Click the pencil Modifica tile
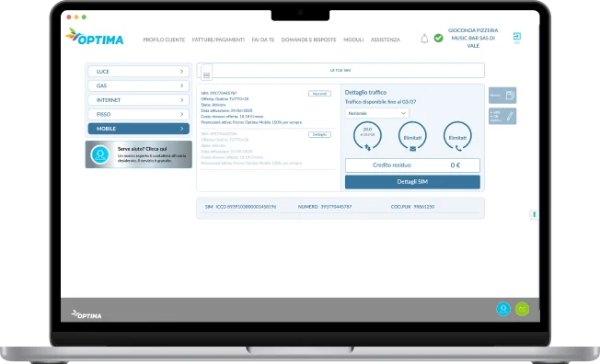Viewport: 600px width, 364px height. click(502, 116)
